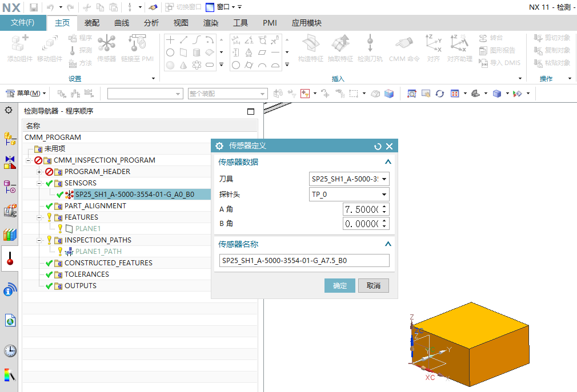This screenshot has width=577, height=392.
Task: Click the Save icon in quick access toolbar
Action: click(x=34, y=7)
